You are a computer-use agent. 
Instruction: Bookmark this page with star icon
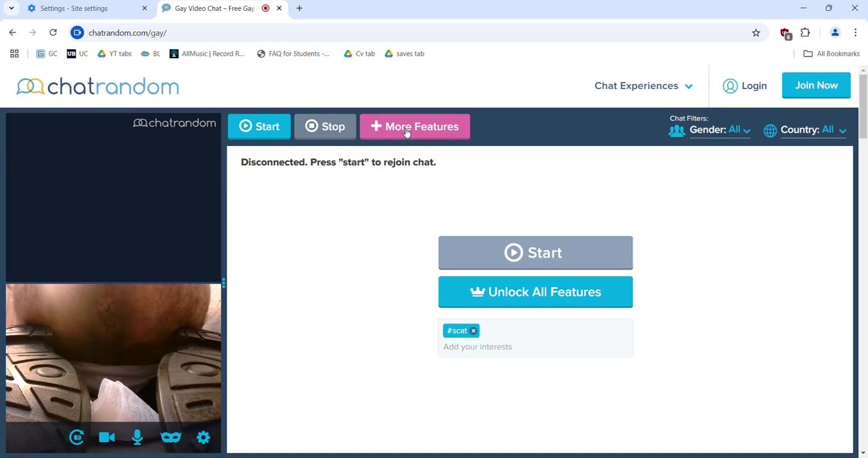coord(756,33)
